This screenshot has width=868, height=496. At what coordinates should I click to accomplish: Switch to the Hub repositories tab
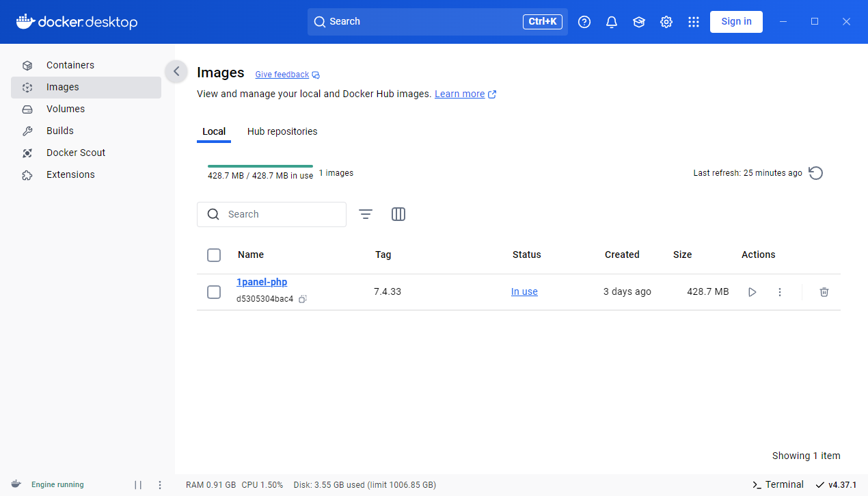tap(282, 131)
